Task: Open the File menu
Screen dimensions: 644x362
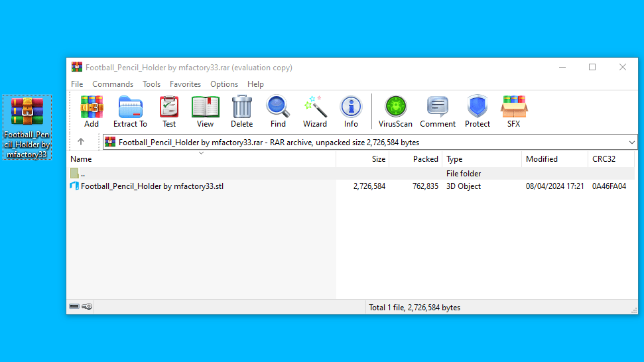Action: click(x=77, y=84)
